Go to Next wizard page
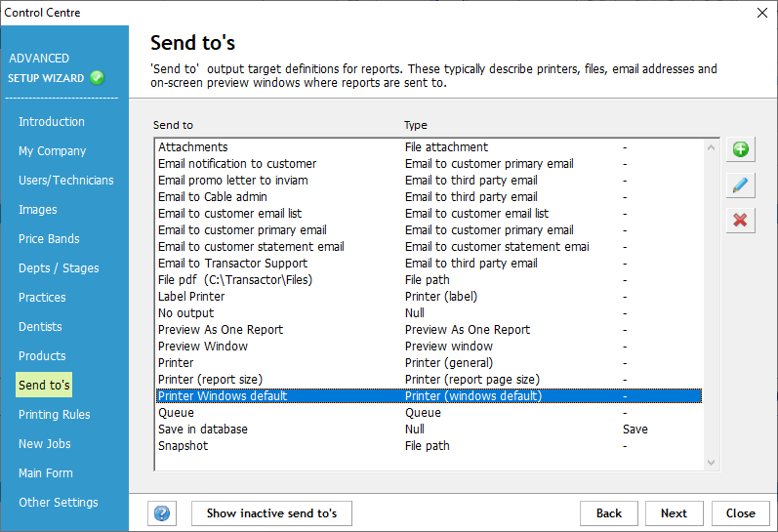The image size is (778, 532). (674, 513)
